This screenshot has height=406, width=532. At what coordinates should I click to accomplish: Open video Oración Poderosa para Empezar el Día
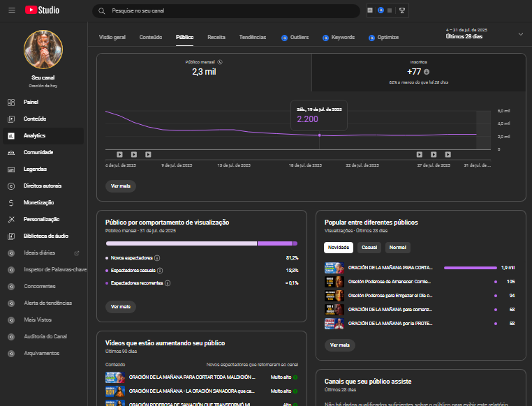(390, 296)
